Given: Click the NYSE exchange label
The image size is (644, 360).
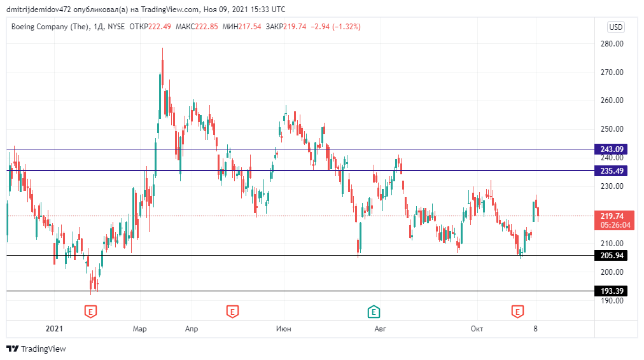Looking at the screenshot, I should click(x=116, y=27).
